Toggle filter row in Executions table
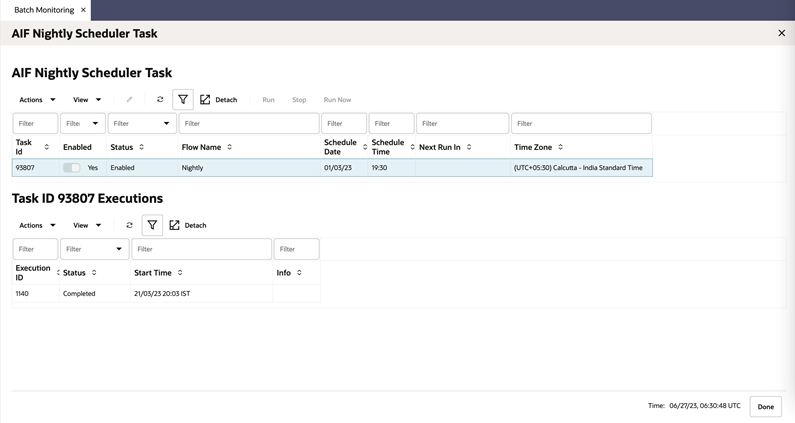This screenshot has height=423, width=795. (x=152, y=225)
